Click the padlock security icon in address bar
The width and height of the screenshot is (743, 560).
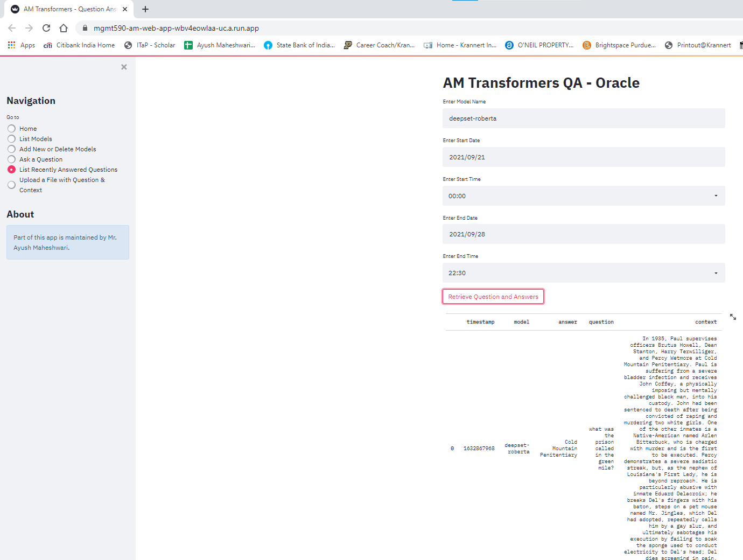[85, 27]
